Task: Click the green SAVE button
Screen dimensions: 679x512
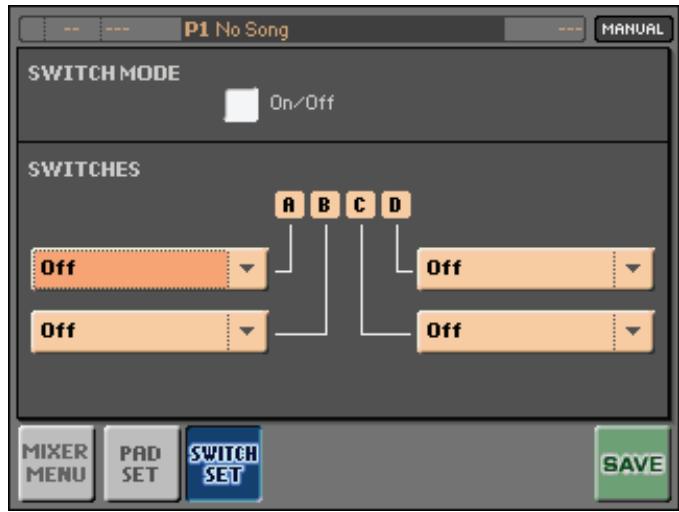Action: tap(633, 463)
